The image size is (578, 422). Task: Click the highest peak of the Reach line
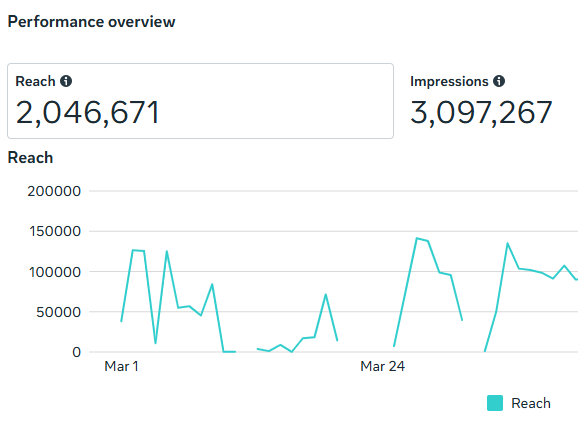point(417,238)
